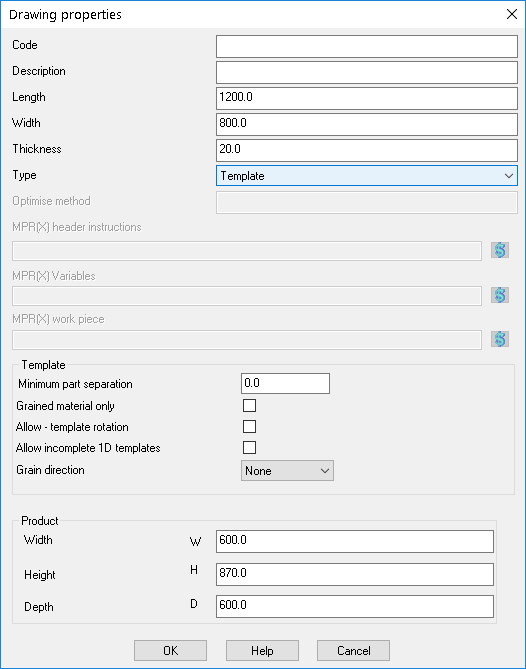Tick Allow - template rotation checkbox
Image resolution: width=526 pixels, height=669 pixels.
pos(250,426)
